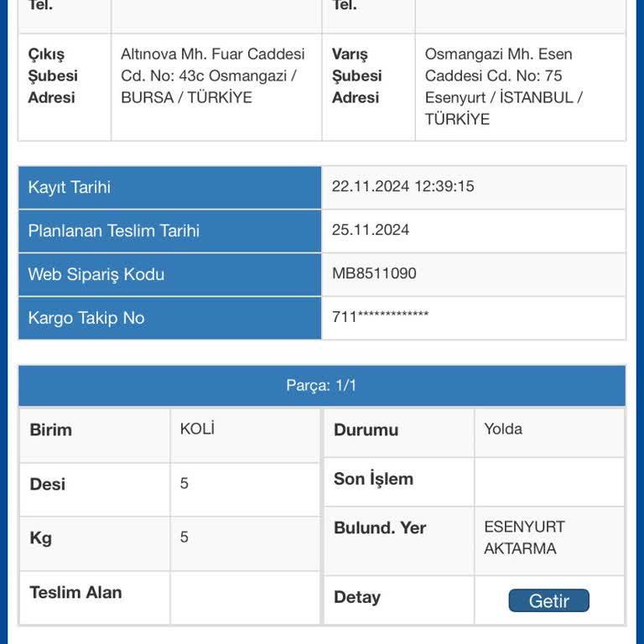Click the Detay label

(357, 597)
